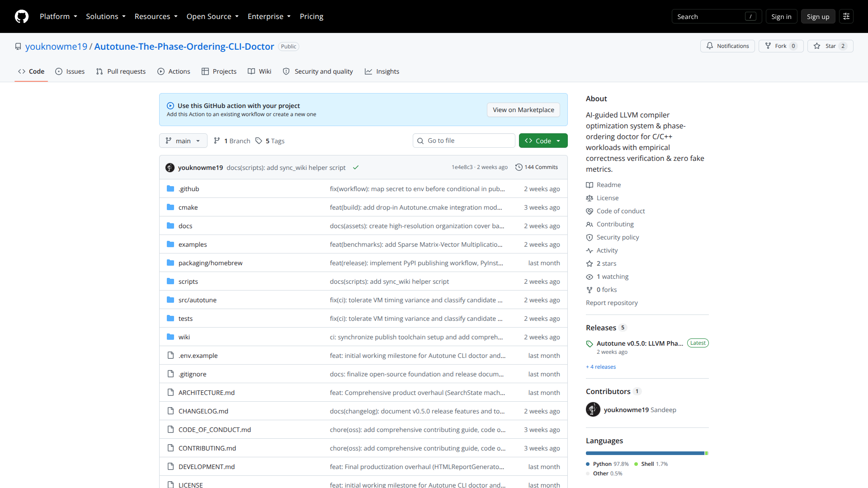The width and height of the screenshot is (868, 488).
Task: Expand the Open Source menu
Action: (212, 16)
